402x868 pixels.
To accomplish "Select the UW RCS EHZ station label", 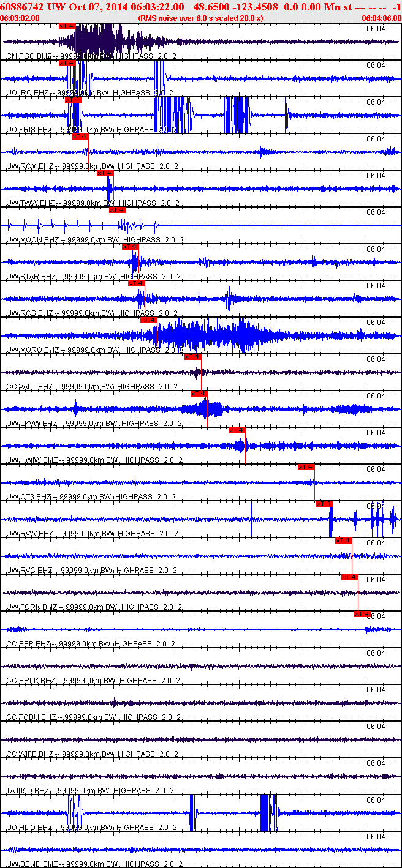I will (30, 313).
